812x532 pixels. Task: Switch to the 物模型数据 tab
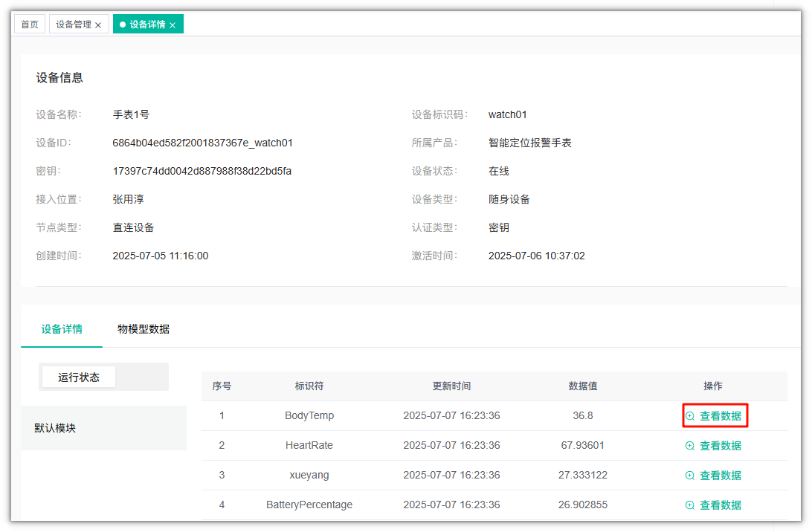point(144,329)
